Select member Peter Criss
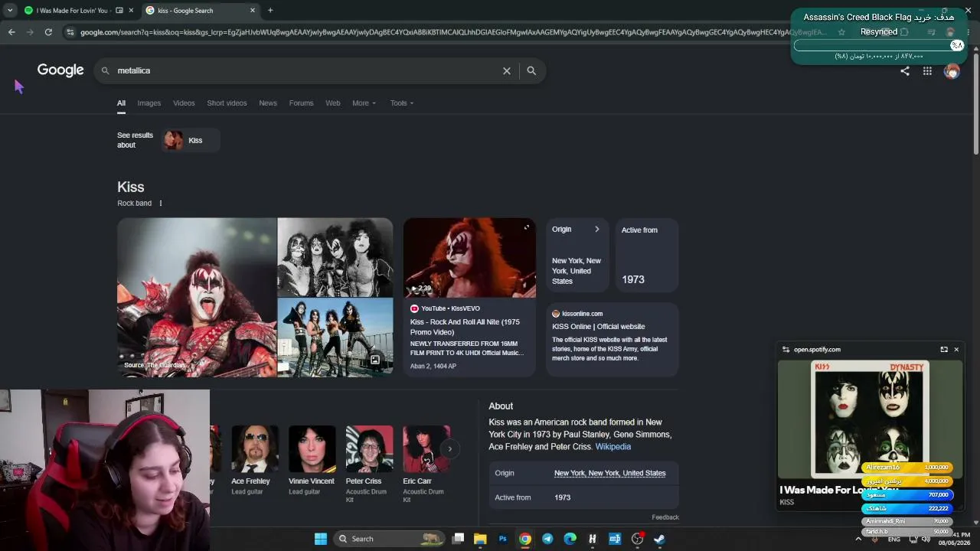 click(369, 465)
